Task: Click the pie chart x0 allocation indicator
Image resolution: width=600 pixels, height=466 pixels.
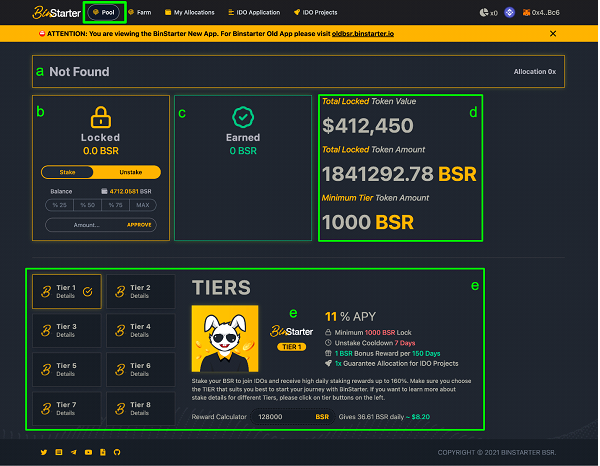Action: [x=488, y=13]
